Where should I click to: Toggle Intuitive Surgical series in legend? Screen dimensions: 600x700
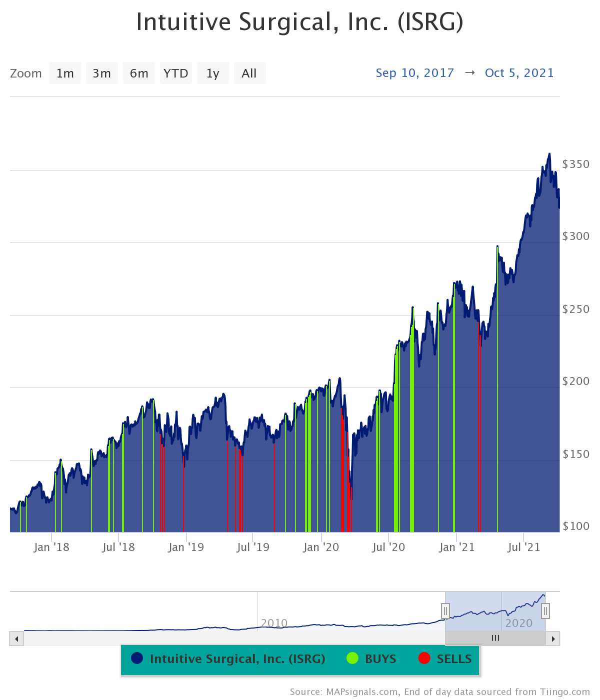[x=228, y=658]
